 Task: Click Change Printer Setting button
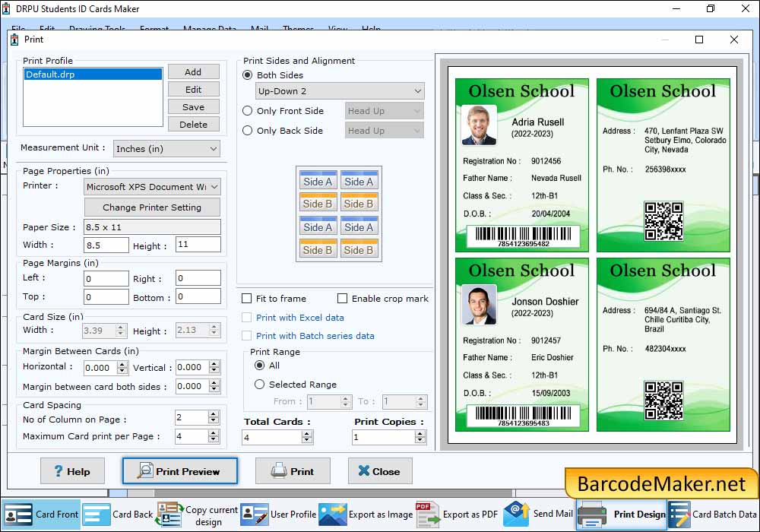tap(152, 207)
